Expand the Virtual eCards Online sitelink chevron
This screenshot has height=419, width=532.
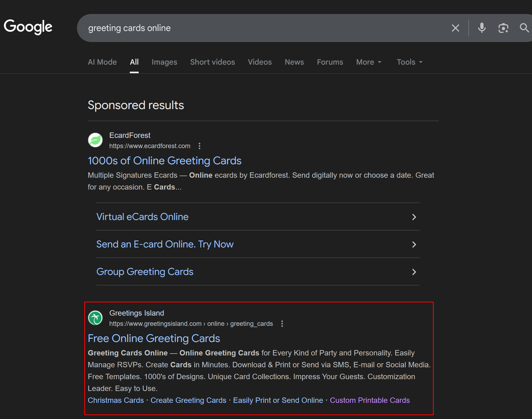(414, 217)
